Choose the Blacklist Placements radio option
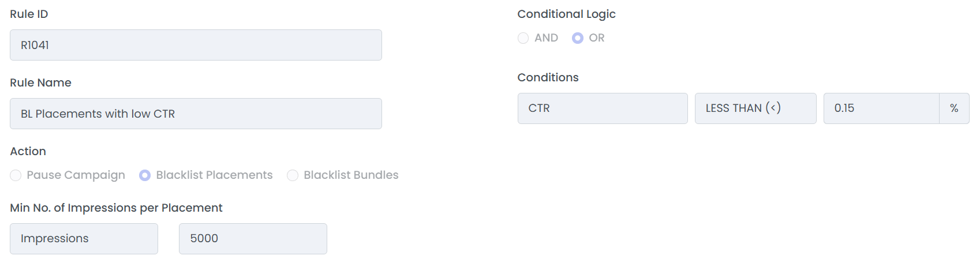Viewport: 980px width, 263px height. 145,175
